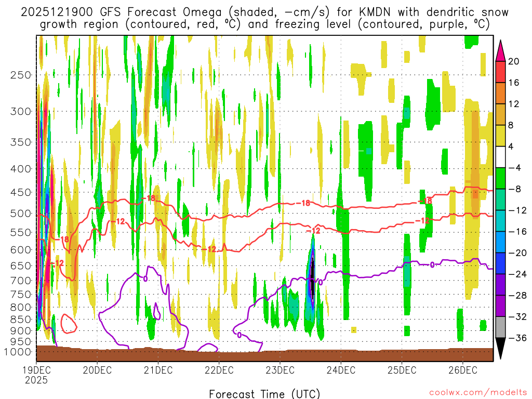Image resolution: width=532 pixels, height=399 pixels.
Task: Select the 500 pressure level label
Action: pos(21,214)
